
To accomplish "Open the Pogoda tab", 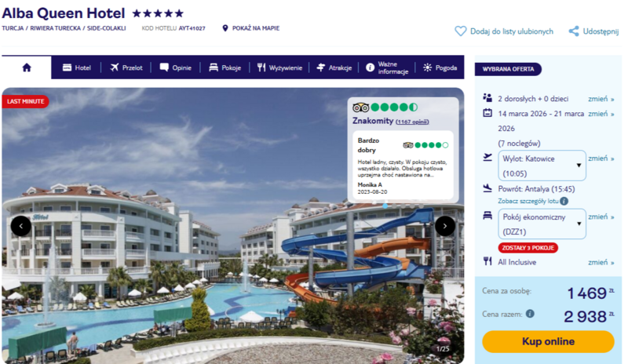I will (440, 67).
